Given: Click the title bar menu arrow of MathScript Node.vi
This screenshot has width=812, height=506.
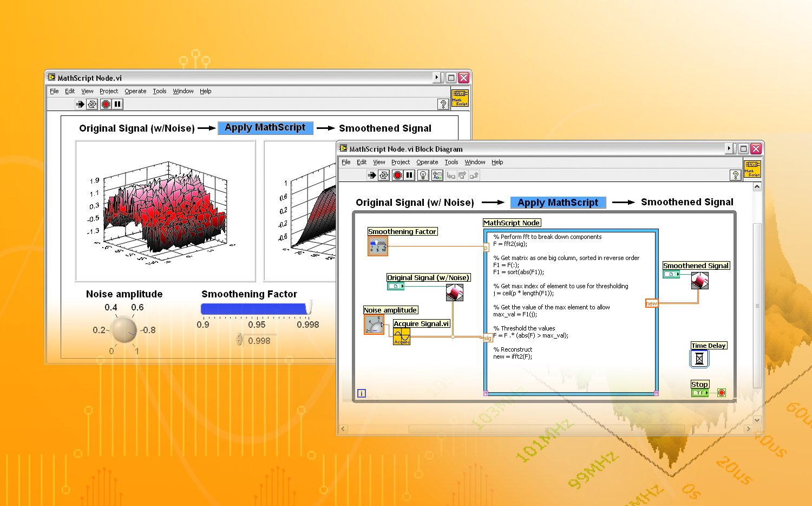Looking at the screenshot, I should pos(437,77).
